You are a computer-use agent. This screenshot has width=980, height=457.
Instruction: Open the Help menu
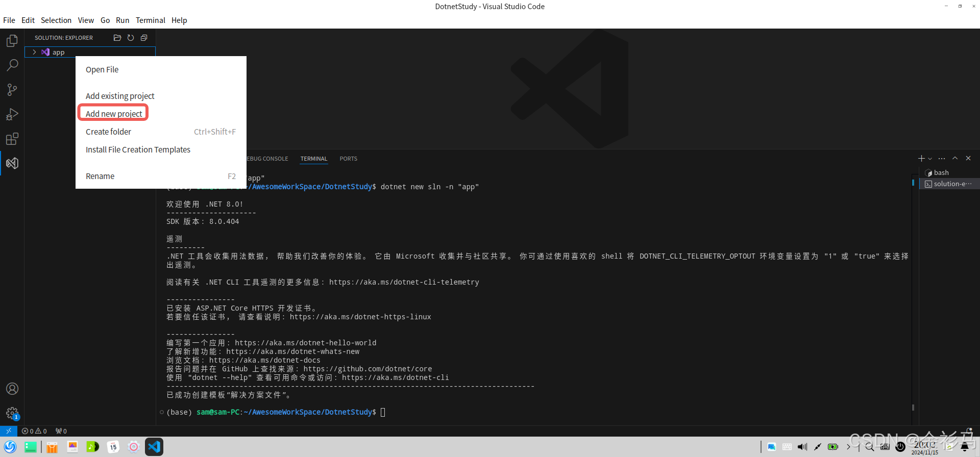[179, 20]
